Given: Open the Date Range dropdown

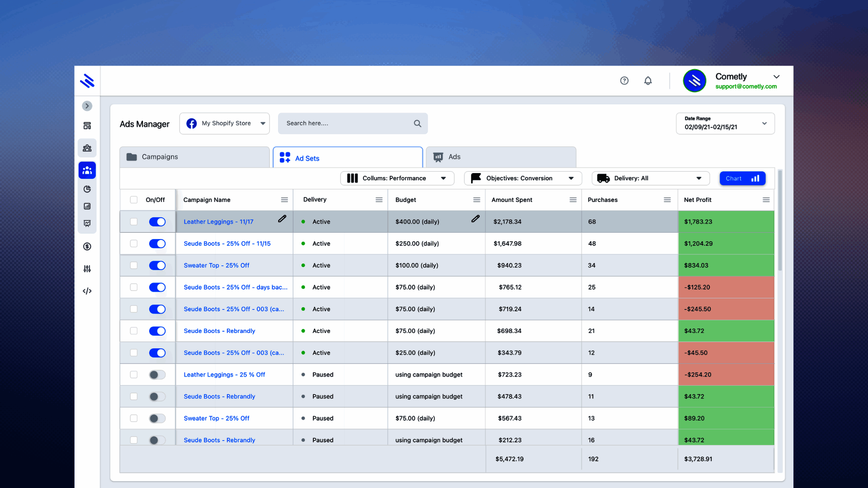Looking at the screenshot, I should [x=725, y=123].
